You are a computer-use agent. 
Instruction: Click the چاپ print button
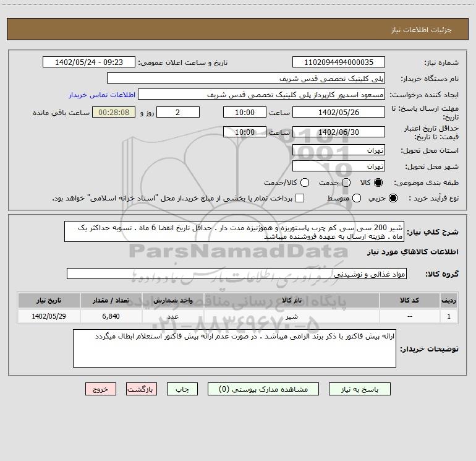[x=182, y=389]
